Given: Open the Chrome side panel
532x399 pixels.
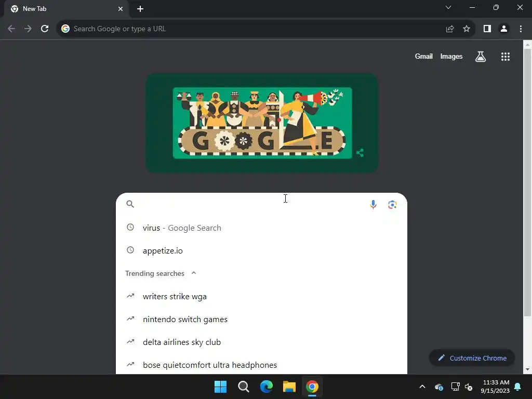Looking at the screenshot, I should [x=487, y=29].
